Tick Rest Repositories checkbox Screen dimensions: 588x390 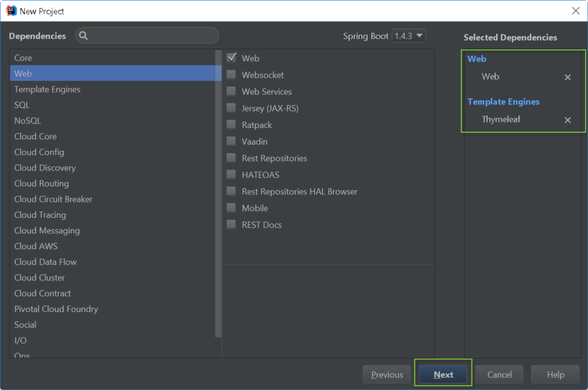point(231,158)
